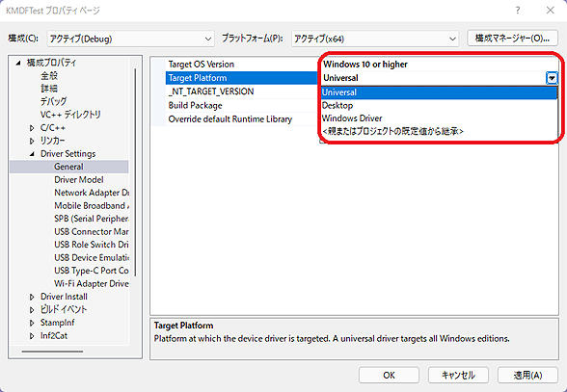
Task: Select Driver Model in the tree
Action: click(79, 180)
